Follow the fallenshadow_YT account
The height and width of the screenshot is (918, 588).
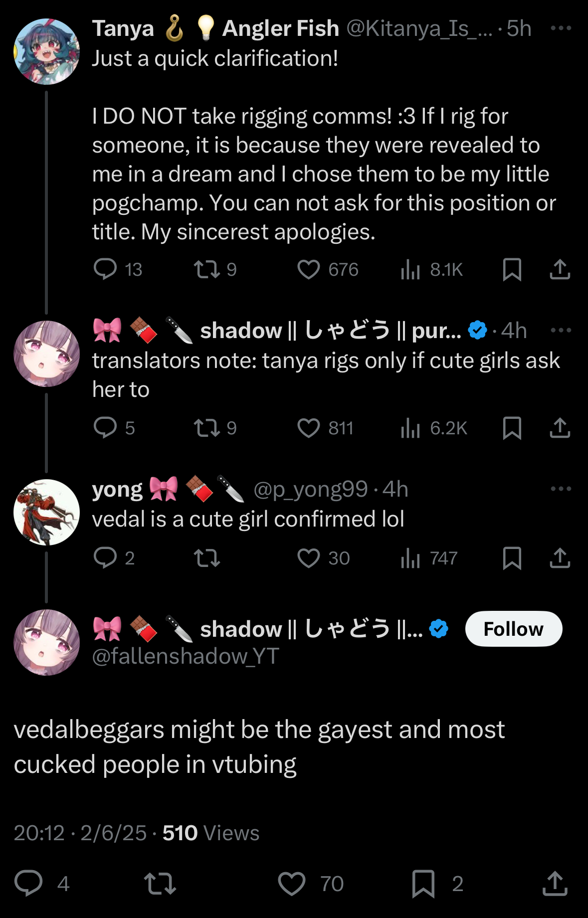(x=514, y=629)
